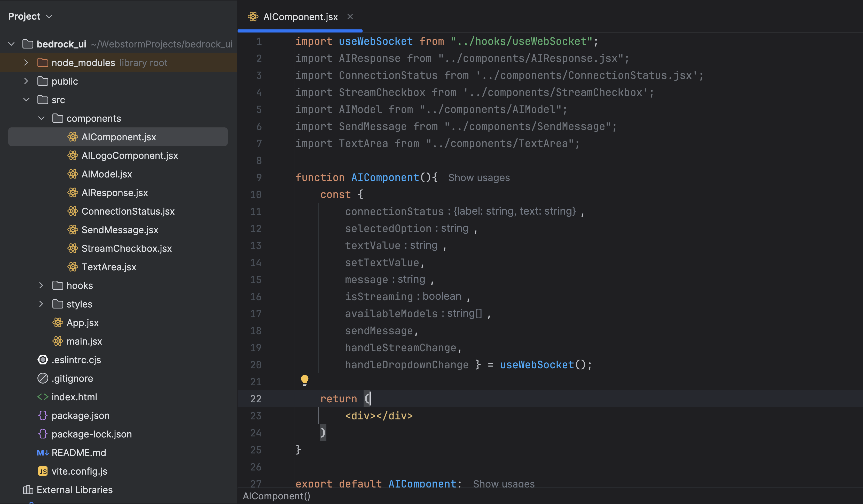Click the React icon beside AILogoComponent.jsx
The image size is (863, 504).
click(73, 156)
